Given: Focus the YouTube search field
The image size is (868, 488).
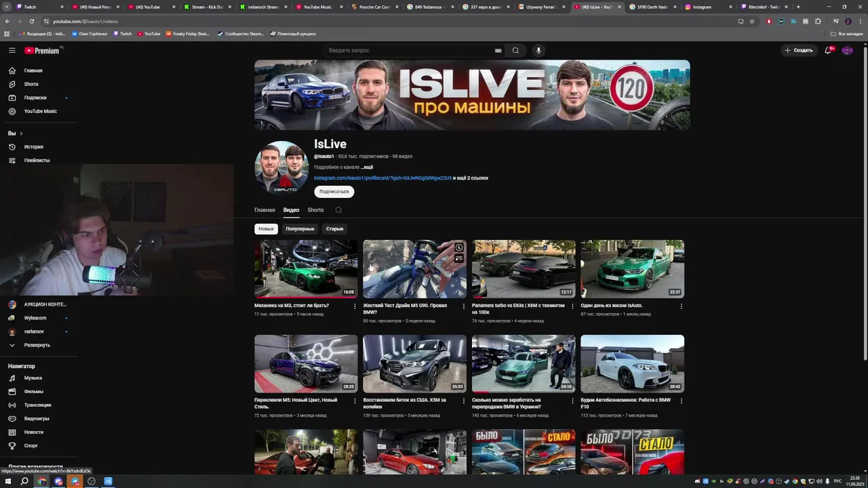Looking at the screenshot, I should 410,50.
